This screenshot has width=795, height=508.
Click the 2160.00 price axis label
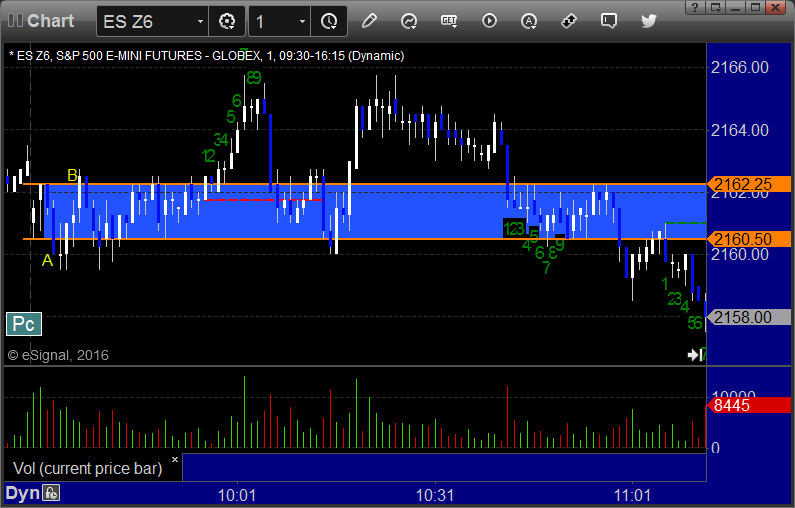[x=740, y=255]
